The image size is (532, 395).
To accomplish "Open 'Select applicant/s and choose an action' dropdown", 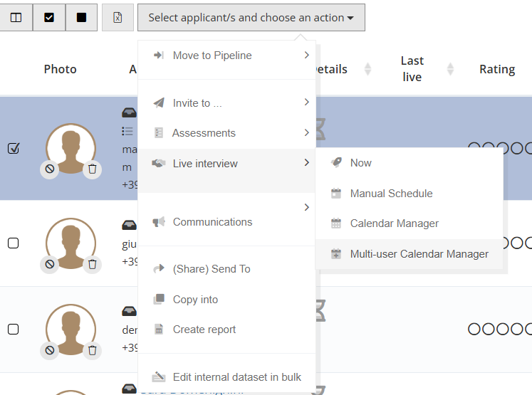I will pos(251,18).
